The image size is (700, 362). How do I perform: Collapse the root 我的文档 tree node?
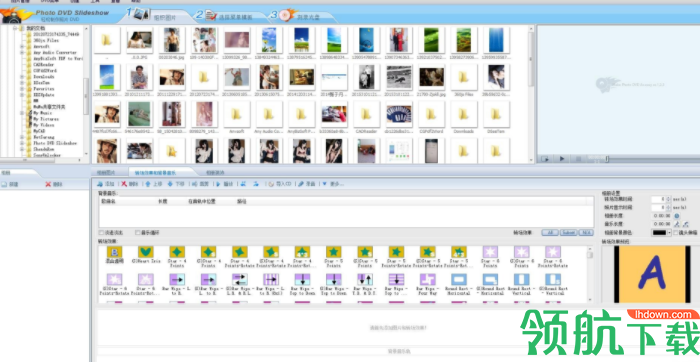tap(14, 28)
